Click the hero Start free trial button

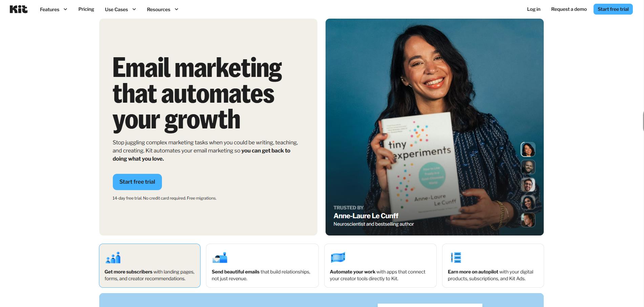pos(137,182)
